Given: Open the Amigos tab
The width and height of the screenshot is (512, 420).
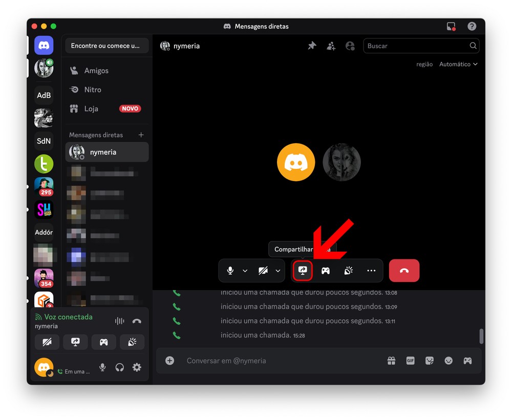Looking at the screenshot, I should coord(96,71).
